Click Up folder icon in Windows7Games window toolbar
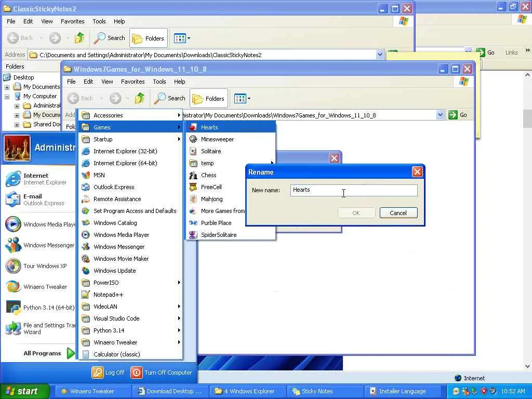532x399 pixels. 140,98
